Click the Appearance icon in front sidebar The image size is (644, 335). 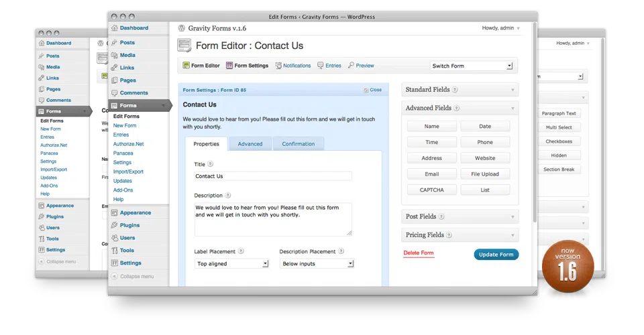(x=114, y=212)
